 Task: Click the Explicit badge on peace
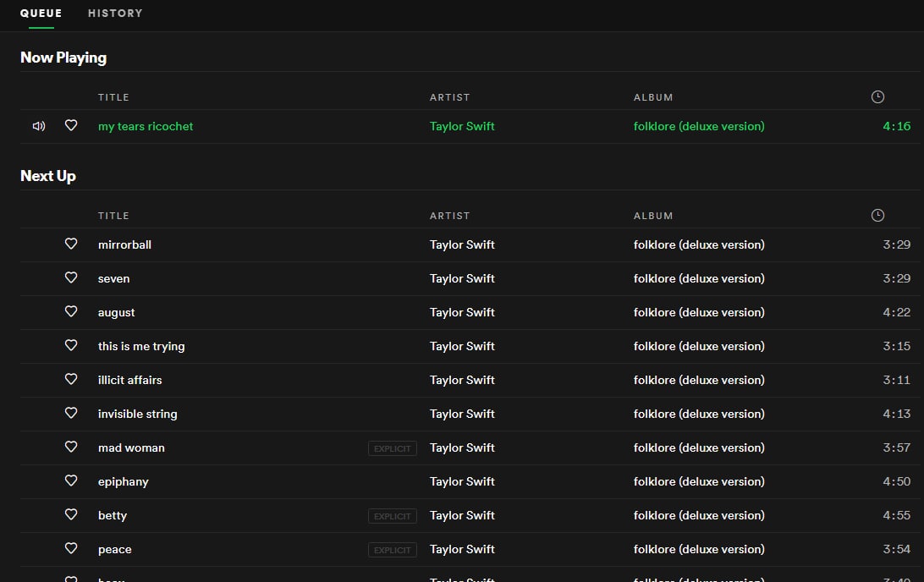[x=393, y=550]
